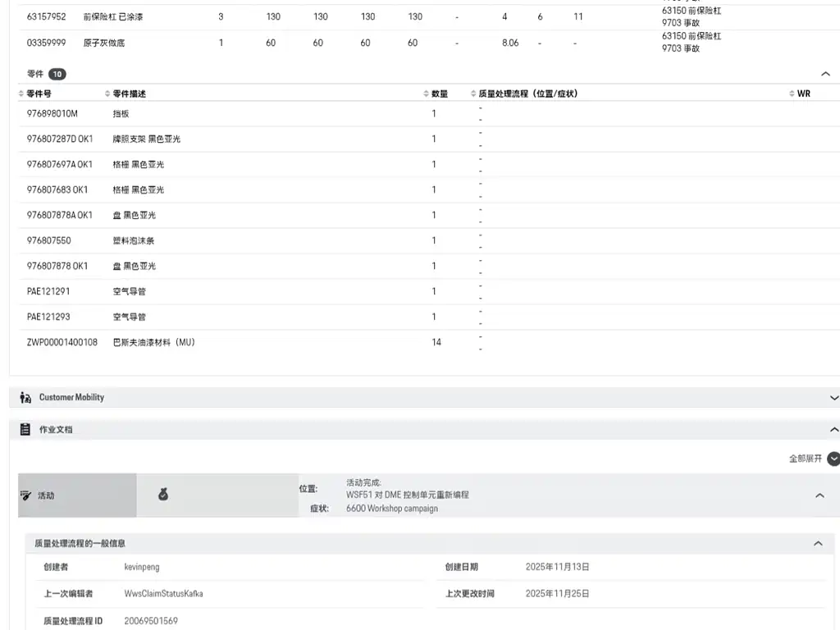Select part 976807878A OK1

pyautogui.click(x=59, y=215)
